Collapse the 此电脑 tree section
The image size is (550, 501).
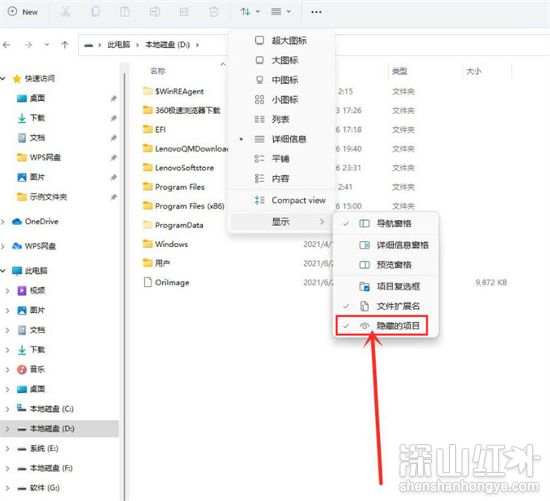[3, 270]
